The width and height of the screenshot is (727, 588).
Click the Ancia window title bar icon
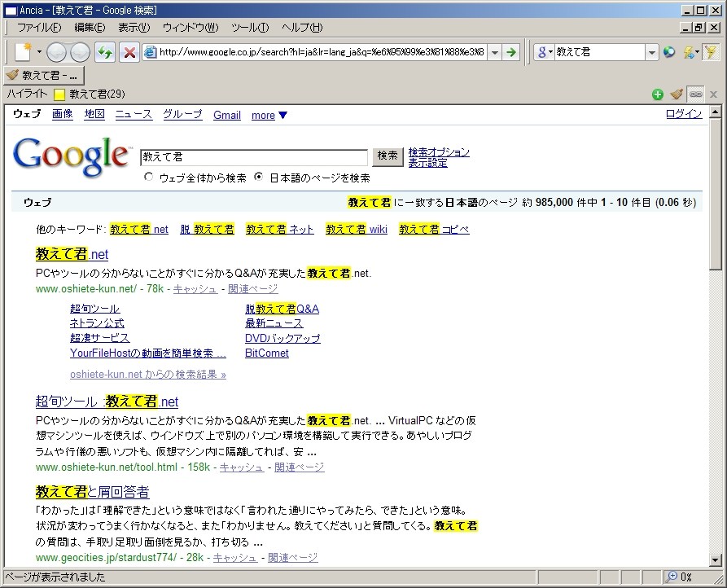pyautogui.click(x=11, y=11)
